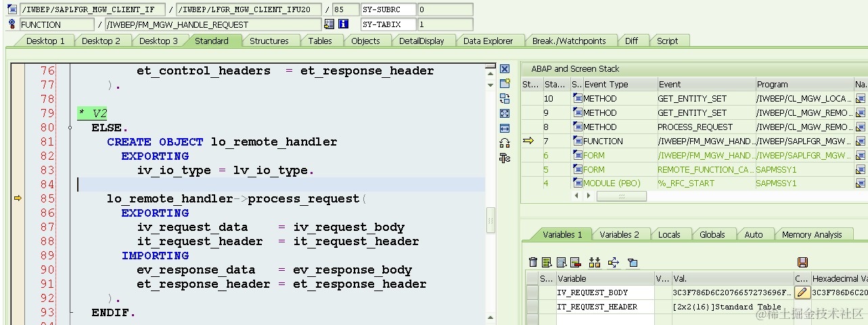This screenshot has width=868, height=325.
Task: Open the Tables tab
Action: point(320,41)
